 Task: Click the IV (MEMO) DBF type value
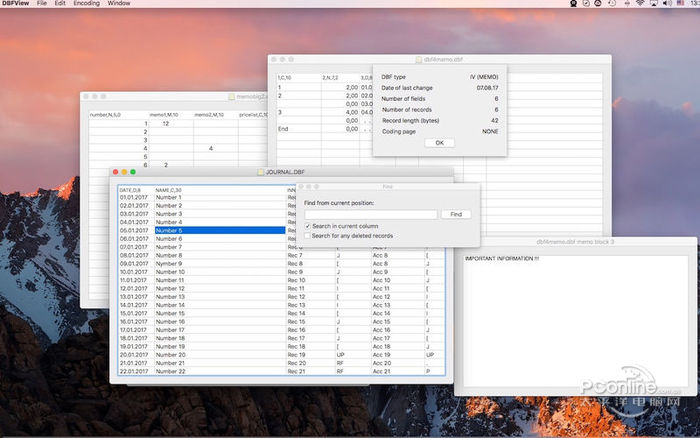[483, 77]
